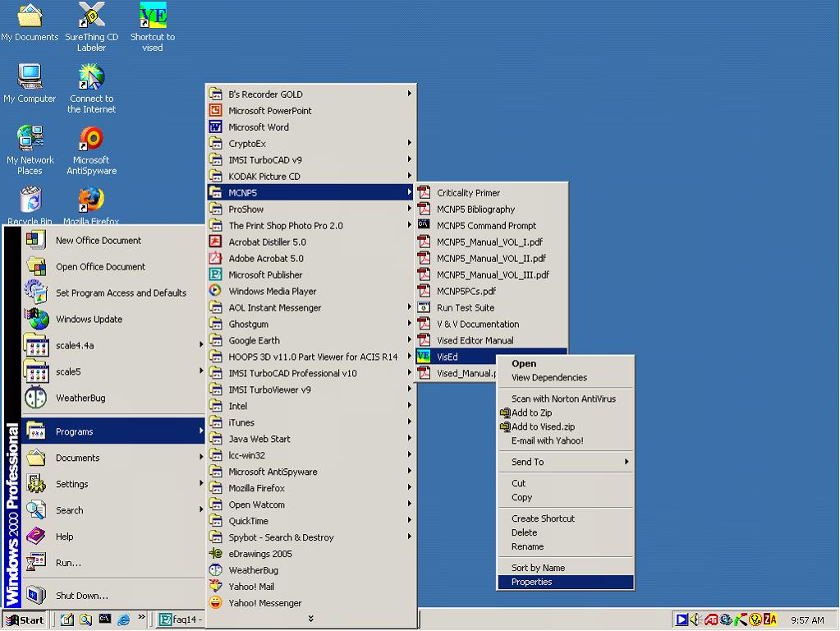
Task: Select Spybot - Search & Destroy folder
Action: tap(311, 537)
